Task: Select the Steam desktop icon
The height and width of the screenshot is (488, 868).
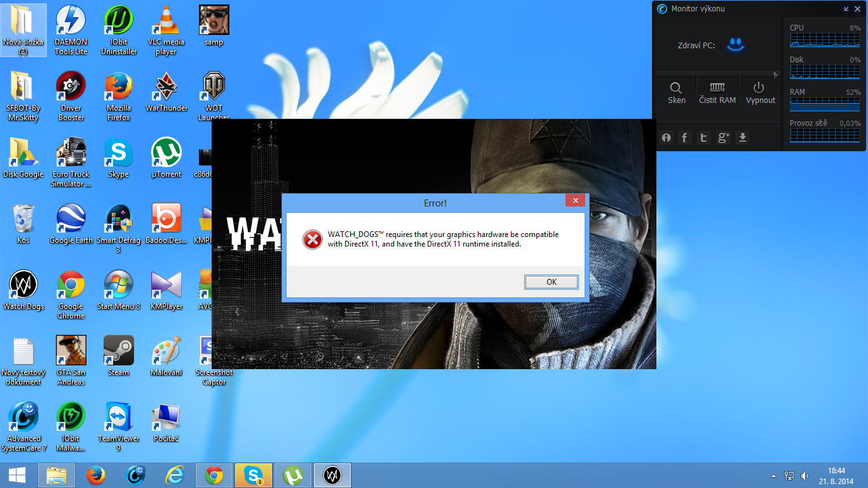Action: (118, 356)
